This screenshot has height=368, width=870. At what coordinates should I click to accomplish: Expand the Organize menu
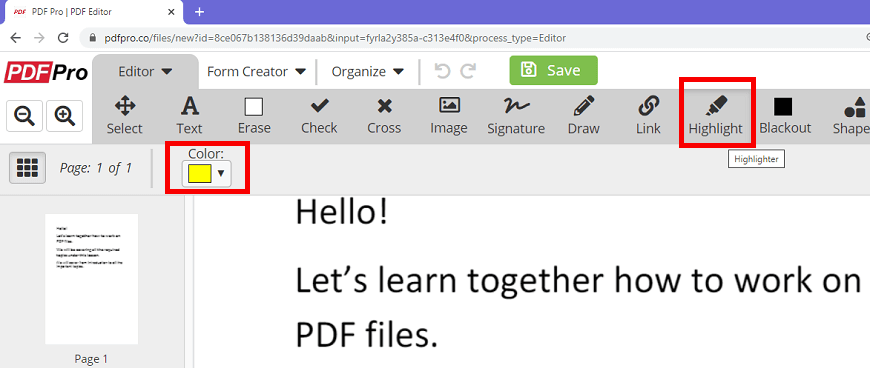[368, 72]
